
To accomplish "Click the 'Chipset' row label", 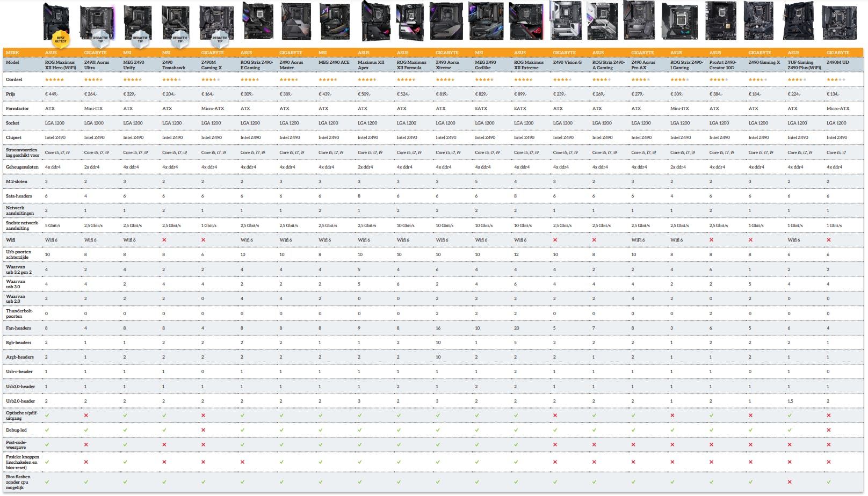I will (x=13, y=137).
